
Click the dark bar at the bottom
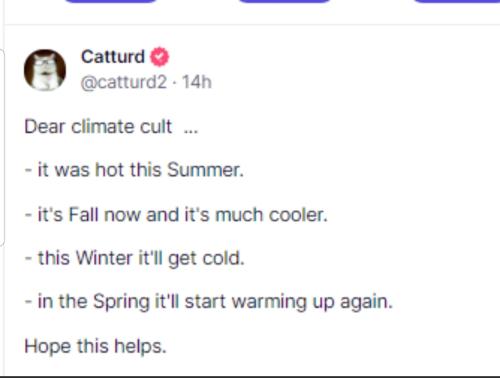pyautogui.click(x=250, y=376)
